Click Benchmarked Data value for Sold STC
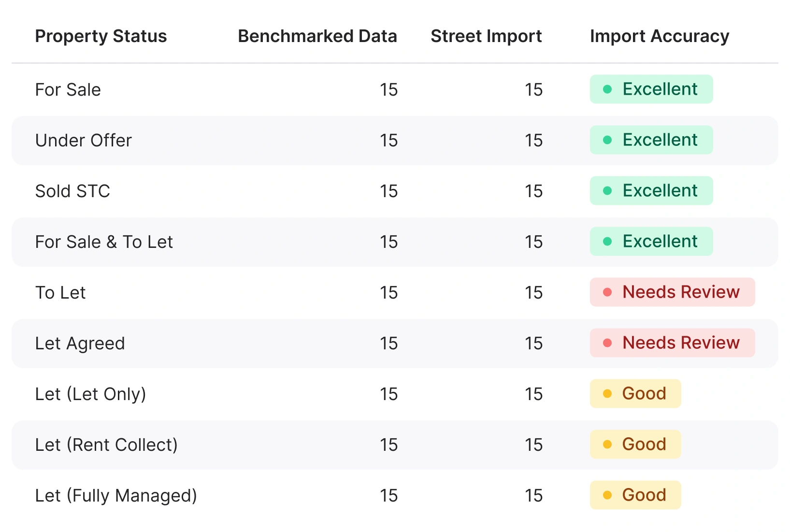The image size is (790, 532). coord(388,191)
